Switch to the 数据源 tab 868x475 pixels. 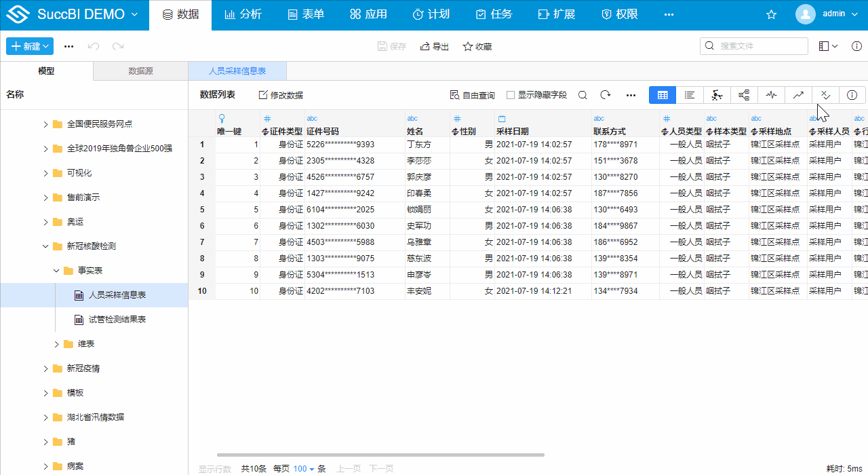pos(140,71)
